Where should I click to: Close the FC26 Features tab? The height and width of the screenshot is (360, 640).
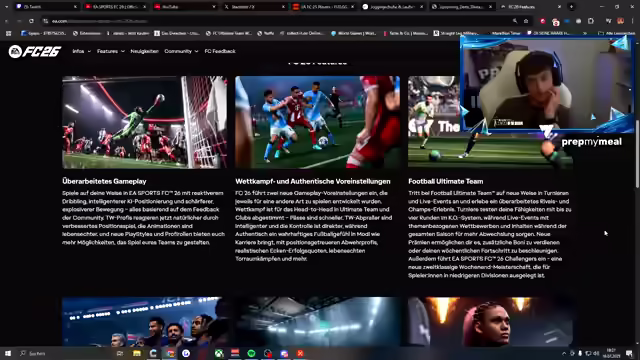tap(559, 7)
